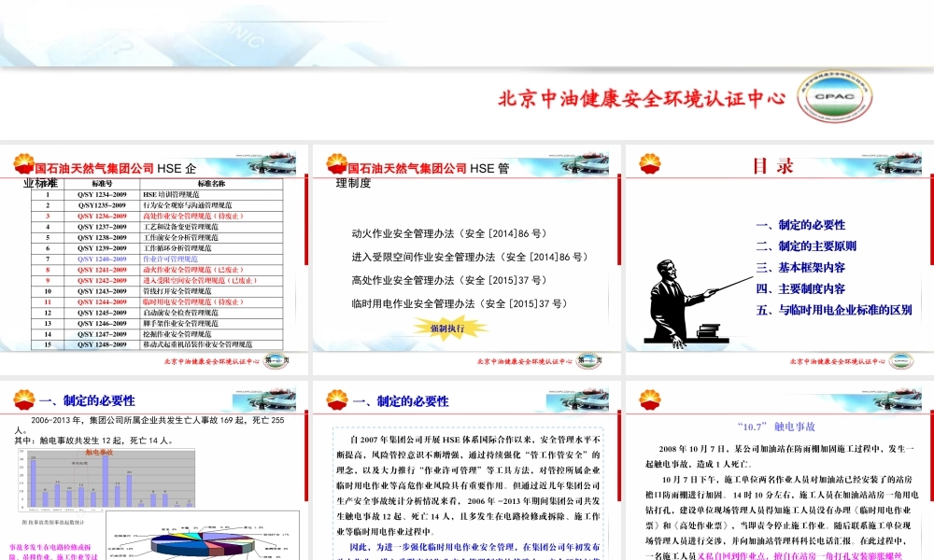This screenshot has height=560, width=934.
Task: Click the CPAC oval logo on title slide
Action: 834,97
